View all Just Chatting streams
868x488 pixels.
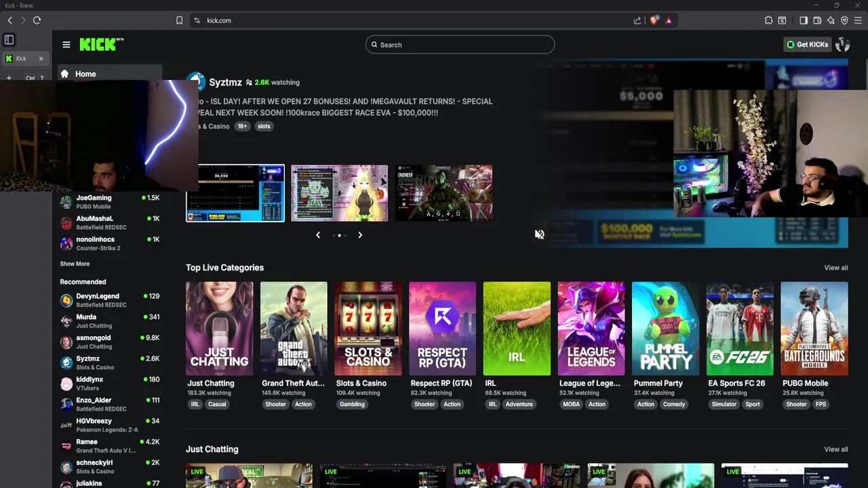tap(835, 449)
